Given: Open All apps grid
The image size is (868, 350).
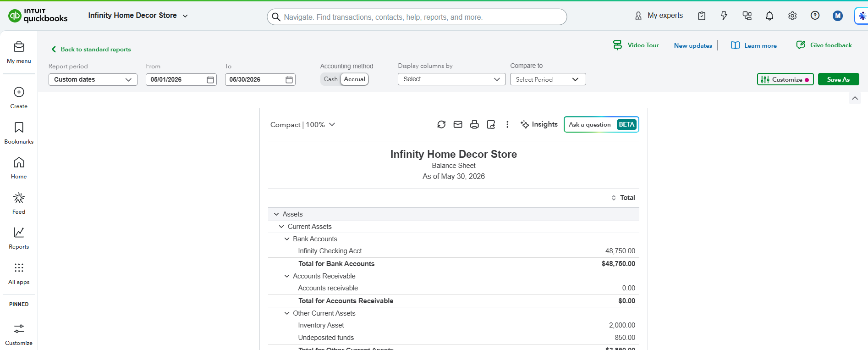Looking at the screenshot, I should 19,273.
